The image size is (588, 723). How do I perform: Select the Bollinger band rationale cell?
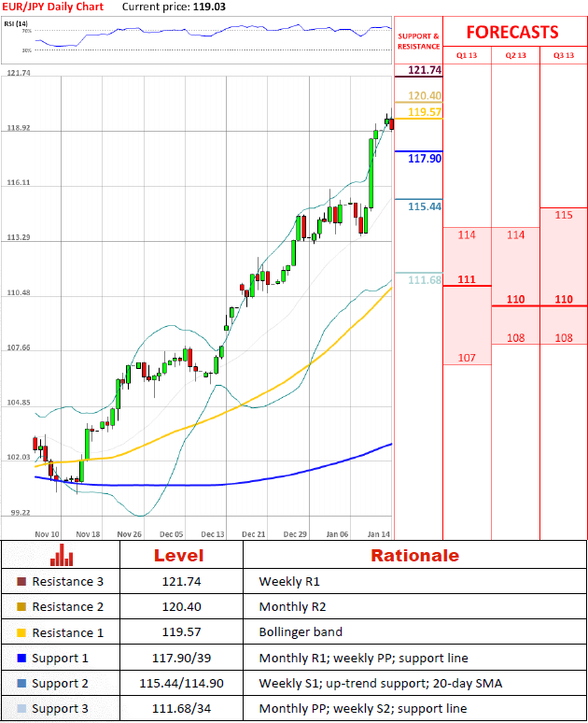300,632
